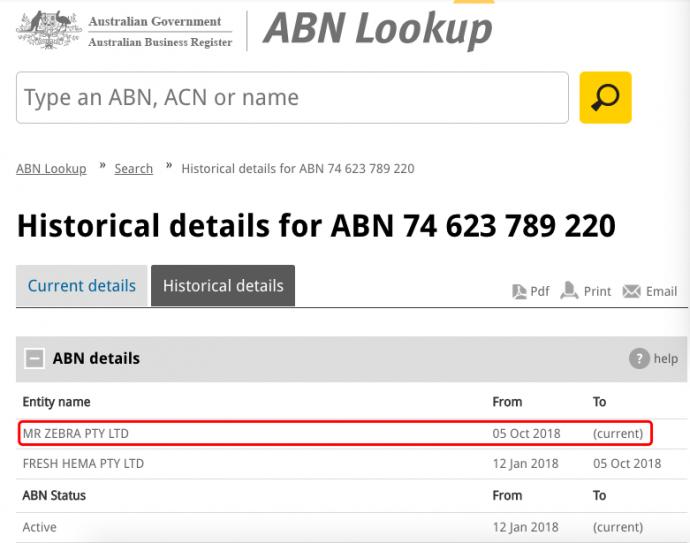This screenshot has height=543, width=690.
Task: Click the help question mark icon
Action: [639, 359]
